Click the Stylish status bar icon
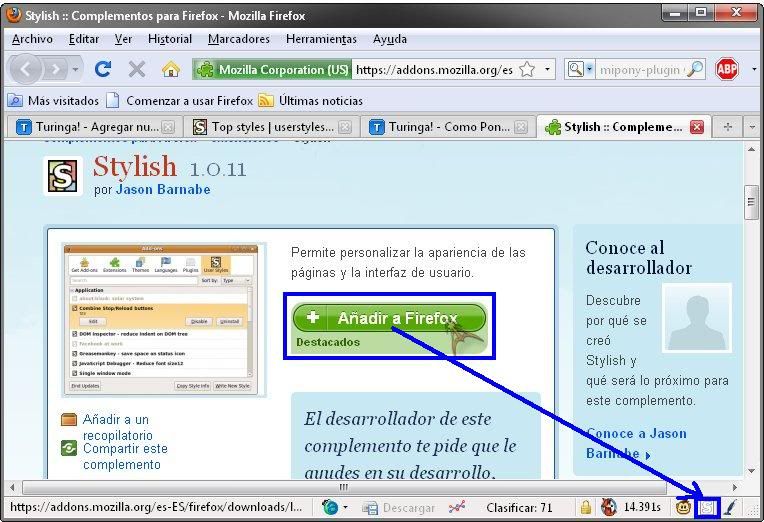The height and width of the screenshot is (522, 764). 707,508
